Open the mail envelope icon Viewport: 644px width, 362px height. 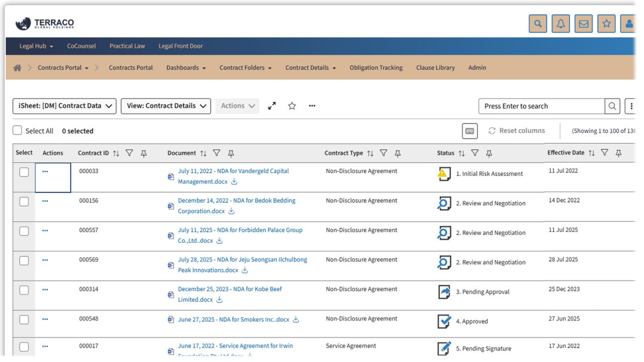pyautogui.click(x=584, y=24)
